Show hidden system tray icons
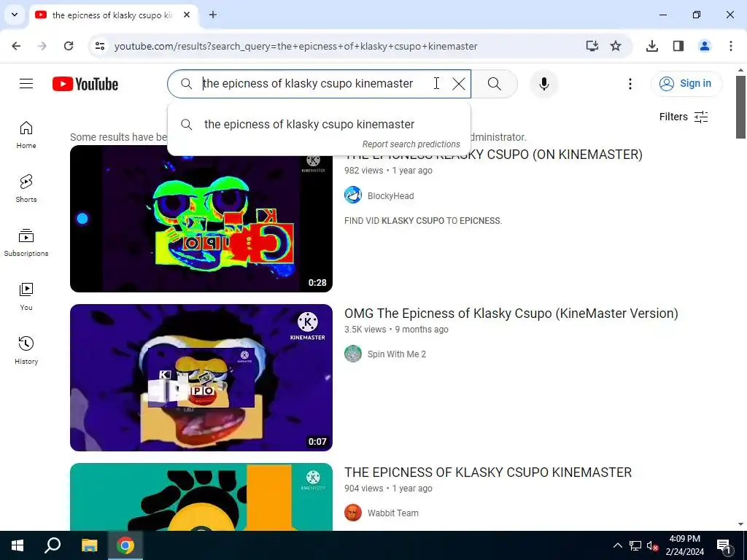This screenshot has width=747, height=560. click(617, 545)
